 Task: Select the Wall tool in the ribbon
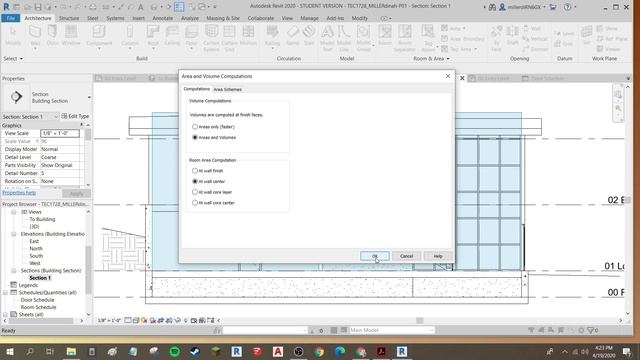pyautogui.click(x=35, y=36)
